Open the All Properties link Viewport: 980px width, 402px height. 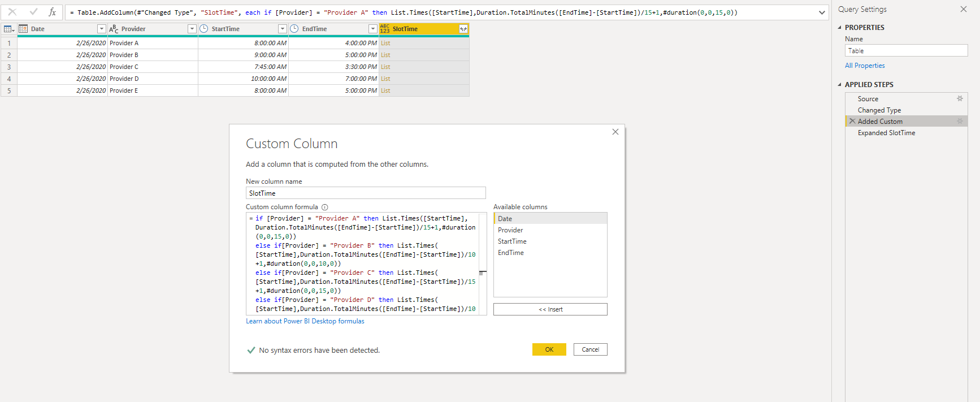click(865, 66)
